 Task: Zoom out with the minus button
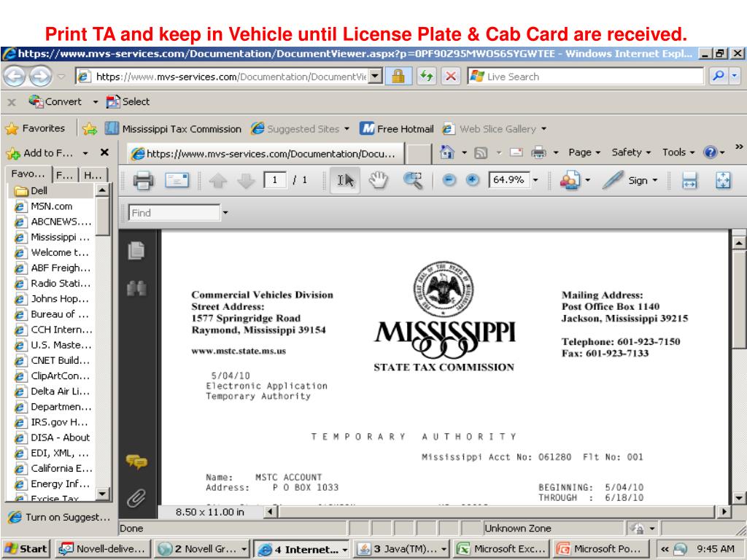449,180
